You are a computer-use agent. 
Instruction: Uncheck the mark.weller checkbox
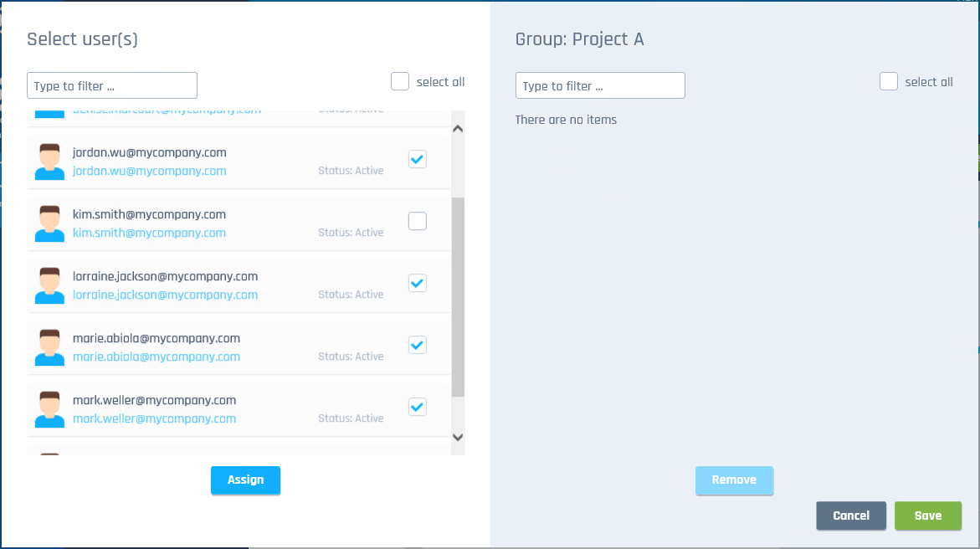click(x=418, y=407)
